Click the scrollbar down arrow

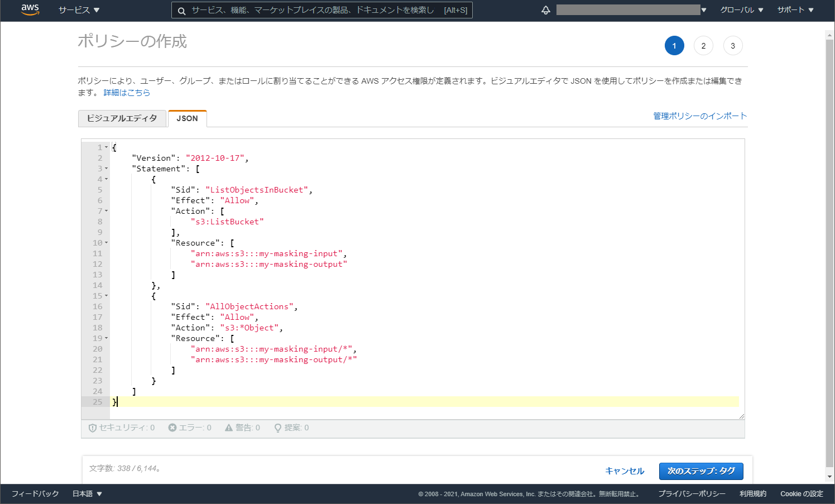tap(829, 477)
